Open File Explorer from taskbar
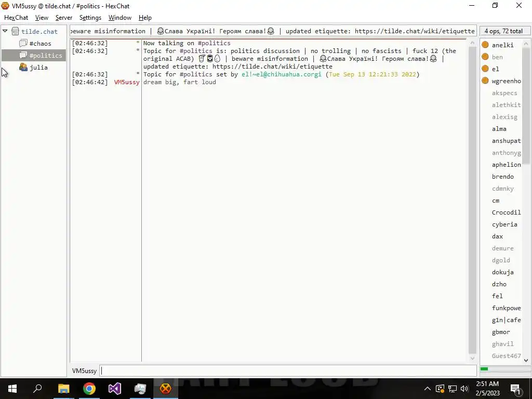The height and width of the screenshot is (399, 532). [63, 389]
